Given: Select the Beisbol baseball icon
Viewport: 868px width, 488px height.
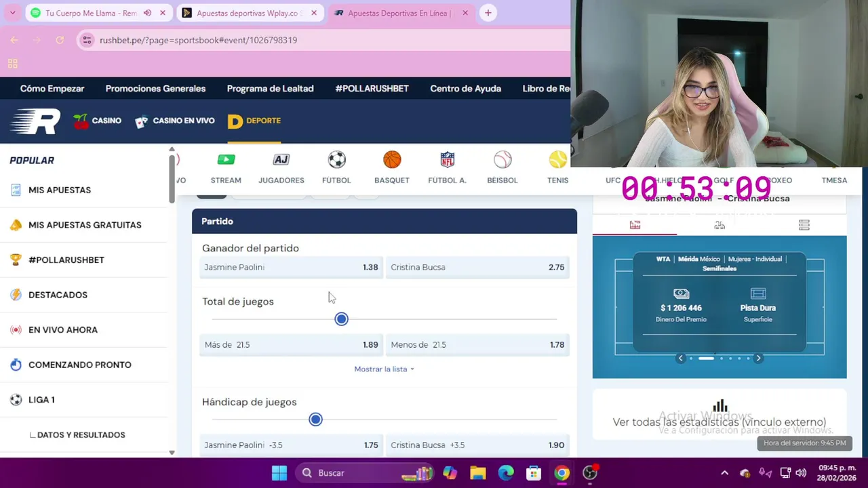Looking at the screenshot, I should tap(502, 168).
